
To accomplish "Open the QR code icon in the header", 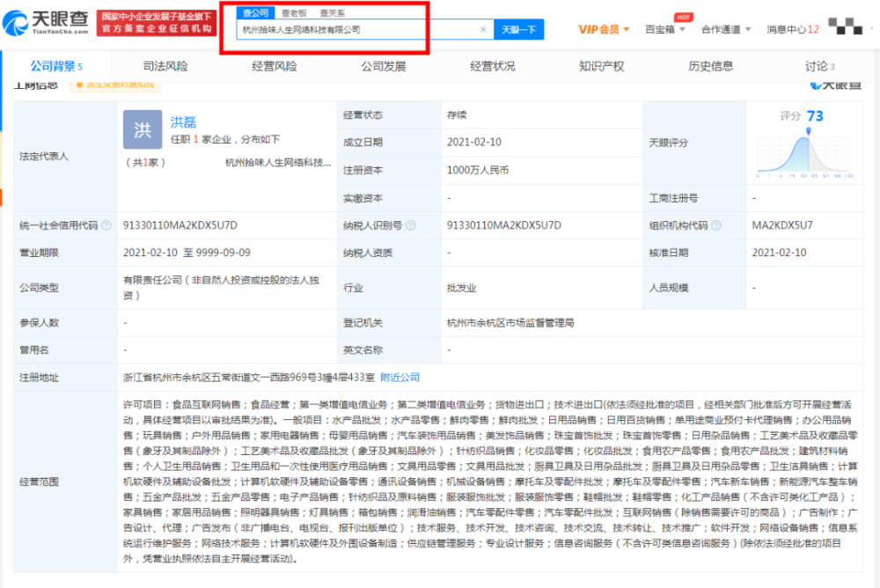I will [845, 26].
